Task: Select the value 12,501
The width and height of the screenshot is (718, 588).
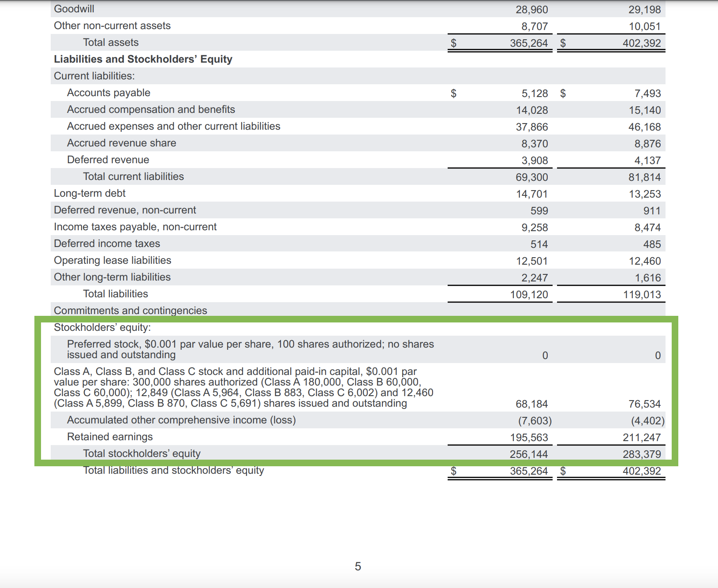Action: pos(532,261)
